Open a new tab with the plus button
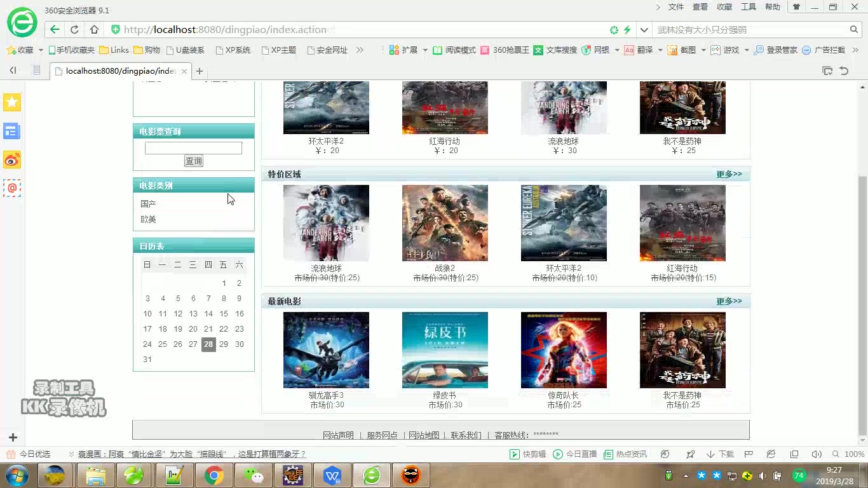Image resolution: width=868 pixels, height=488 pixels. point(200,71)
